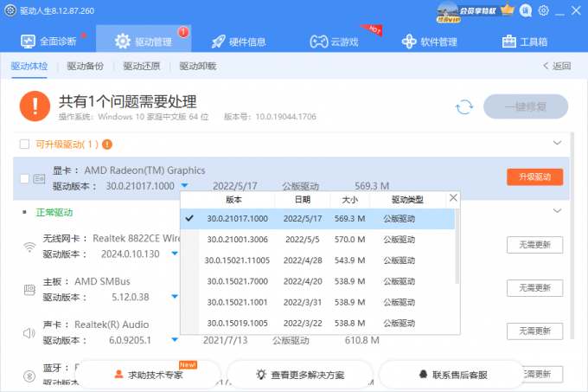Close the driver version list popup
Screen dimensions: 588x392
[x=453, y=197]
